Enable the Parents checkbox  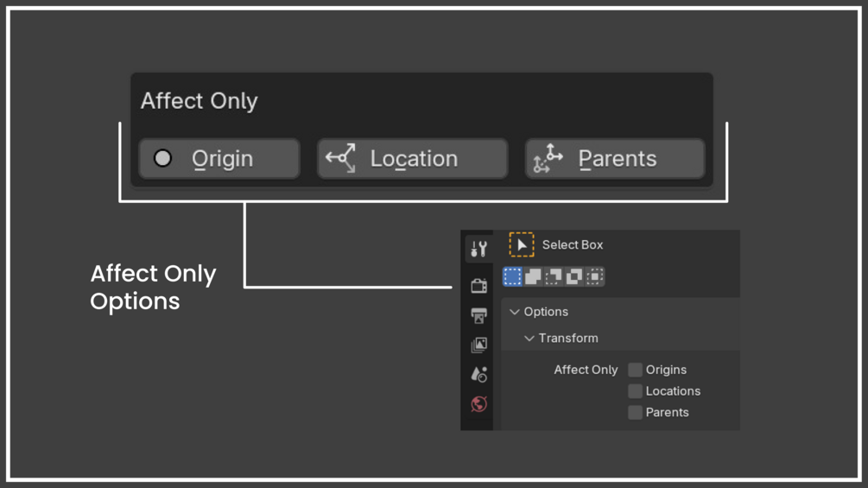[635, 412]
